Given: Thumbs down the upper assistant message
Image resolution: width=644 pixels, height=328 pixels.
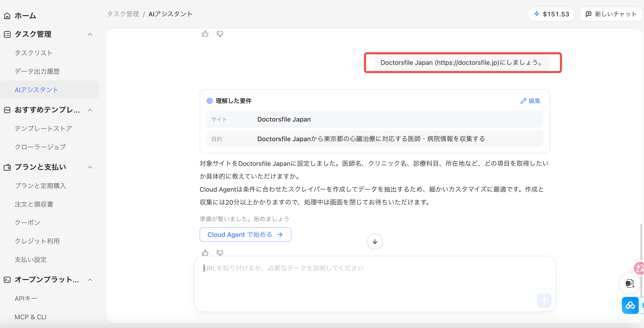Looking at the screenshot, I should click(x=220, y=34).
